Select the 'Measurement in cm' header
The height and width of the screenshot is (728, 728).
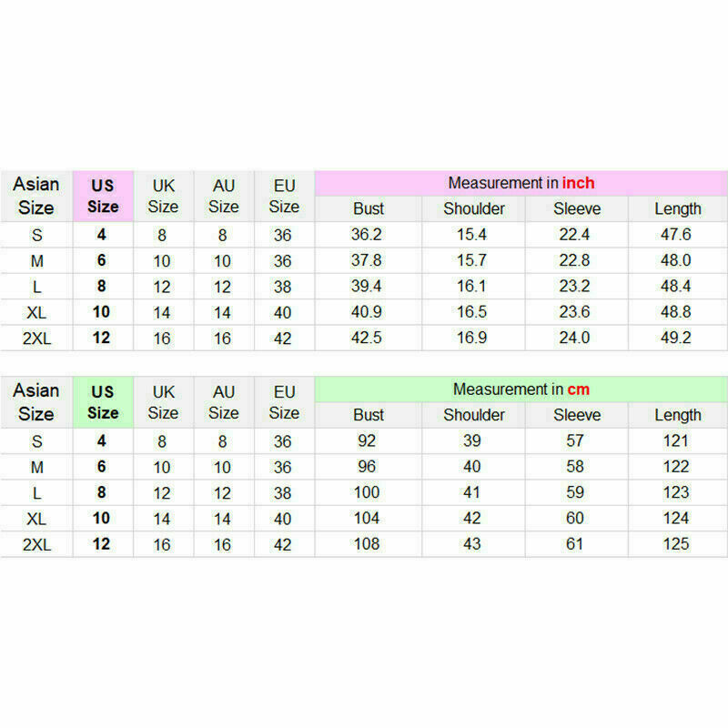[x=521, y=389]
